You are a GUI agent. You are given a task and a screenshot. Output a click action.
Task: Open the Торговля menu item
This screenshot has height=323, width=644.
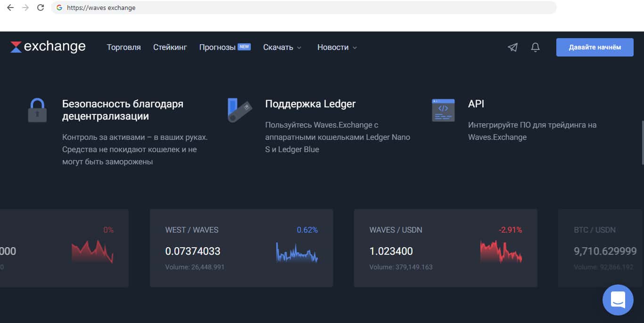[124, 47]
